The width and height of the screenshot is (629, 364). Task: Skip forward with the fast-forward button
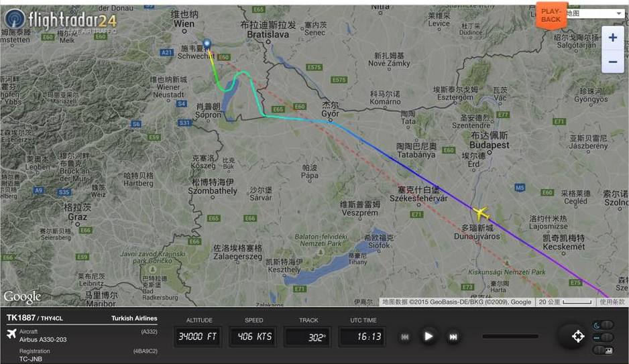pos(453,337)
